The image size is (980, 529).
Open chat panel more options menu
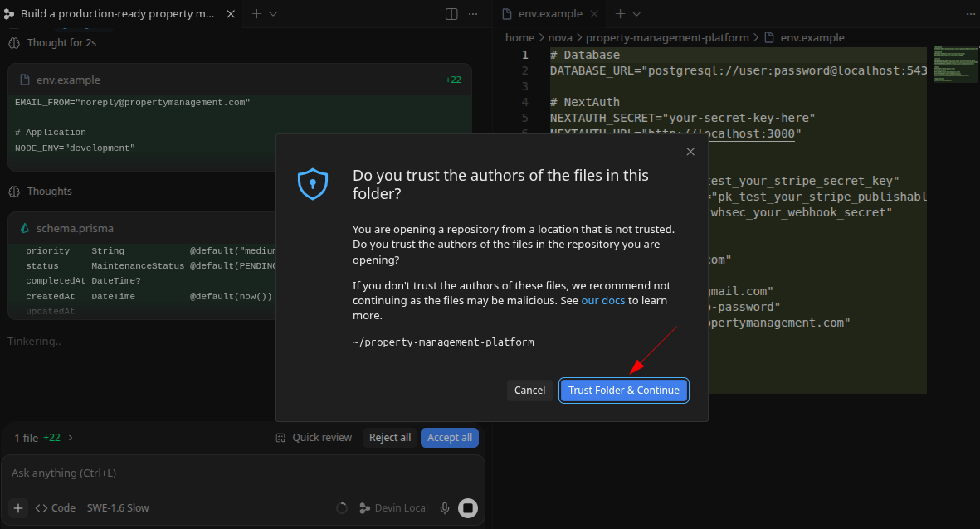[473, 14]
